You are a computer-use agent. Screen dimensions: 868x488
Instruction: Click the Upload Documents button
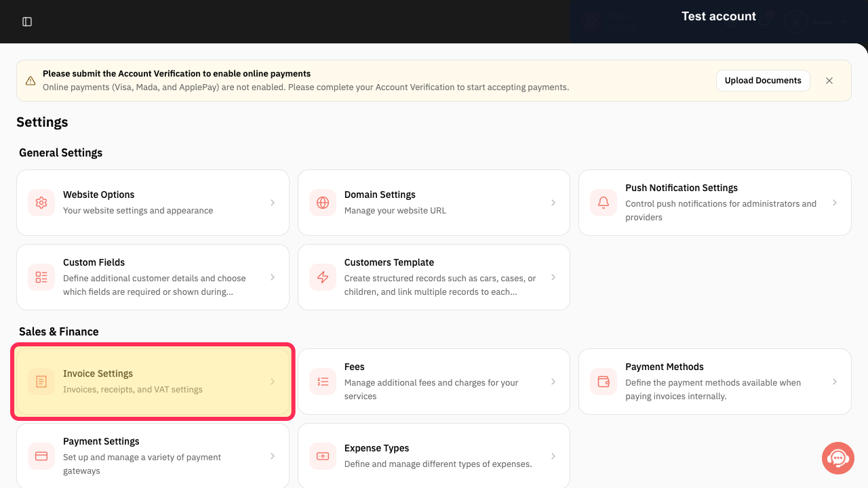tap(763, 80)
